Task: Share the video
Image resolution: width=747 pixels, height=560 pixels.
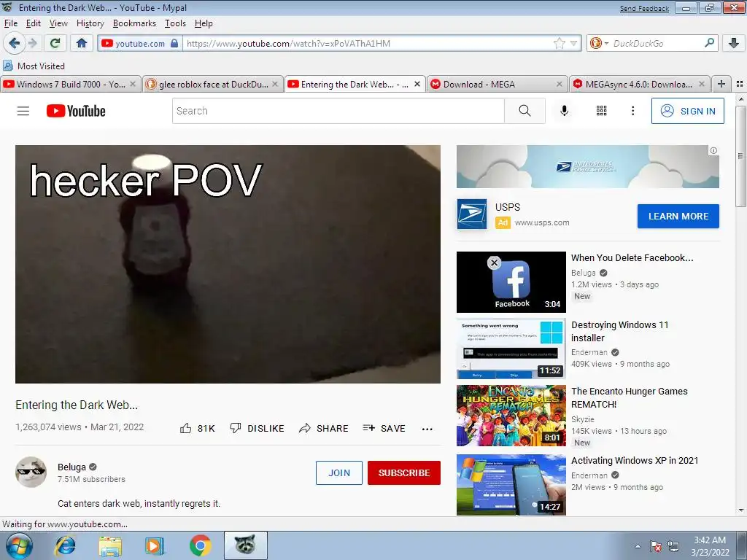Action: click(x=323, y=429)
